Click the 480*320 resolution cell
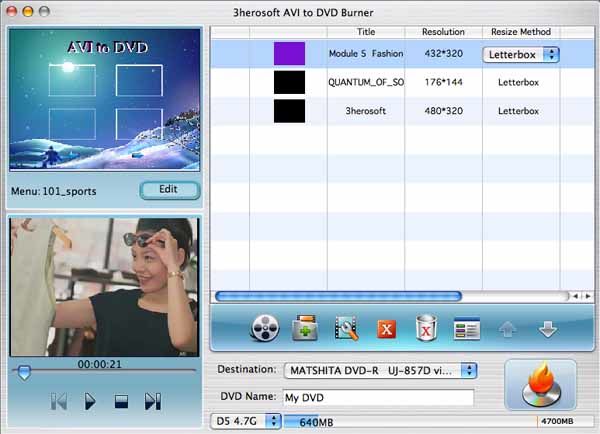Viewport: 600px width, 434px height. point(443,111)
